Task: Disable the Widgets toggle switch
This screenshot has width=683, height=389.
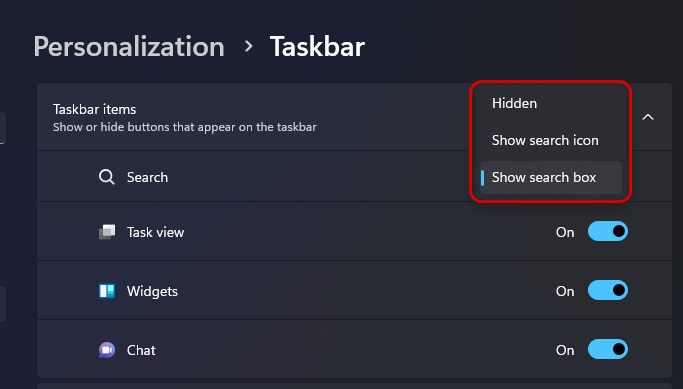Action: (608, 290)
